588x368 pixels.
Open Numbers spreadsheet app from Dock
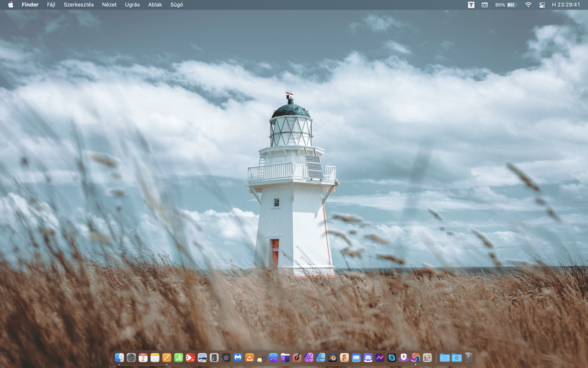click(x=178, y=358)
